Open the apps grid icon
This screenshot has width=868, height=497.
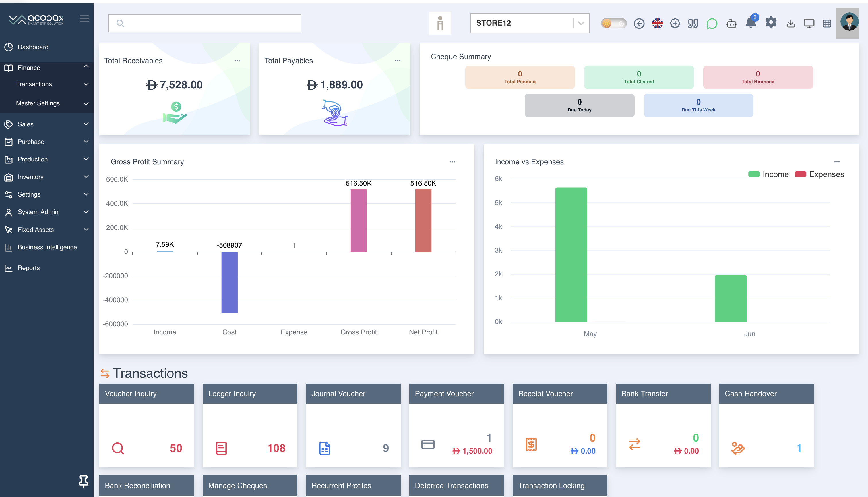coord(827,23)
